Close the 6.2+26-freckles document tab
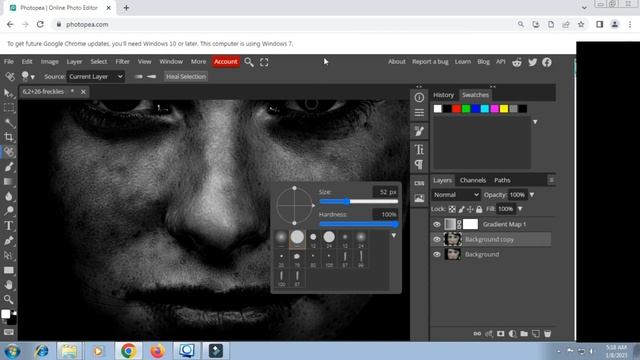The height and width of the screenshot is (360, 640). 83,92
